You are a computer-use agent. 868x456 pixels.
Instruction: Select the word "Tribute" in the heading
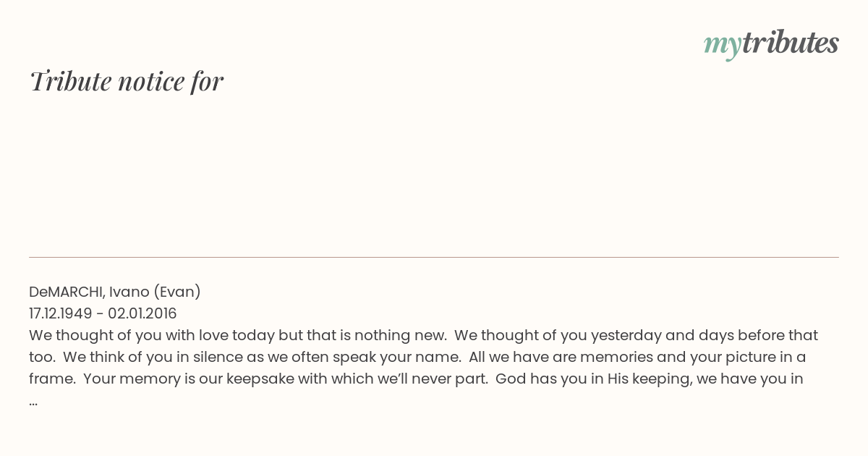[x=70, y=81]
